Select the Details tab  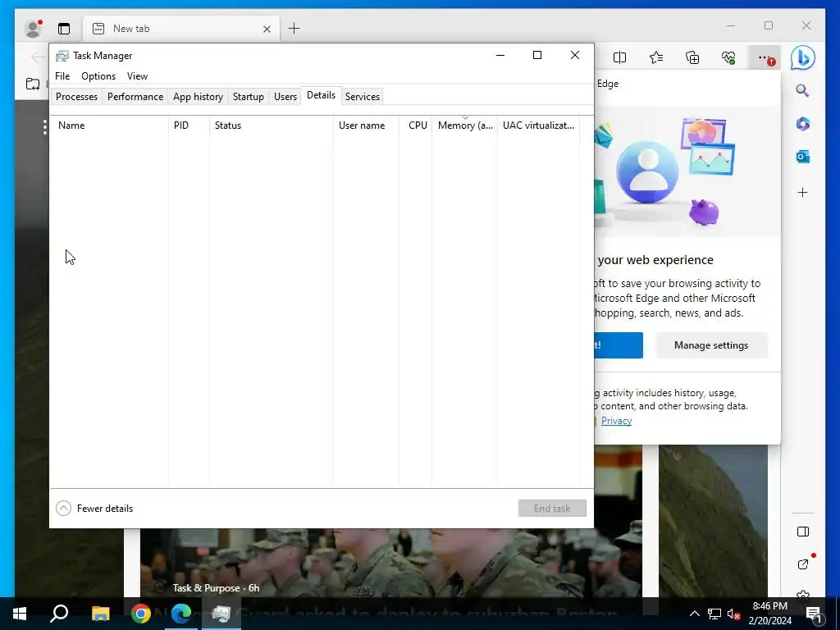(x=321, y=95)
